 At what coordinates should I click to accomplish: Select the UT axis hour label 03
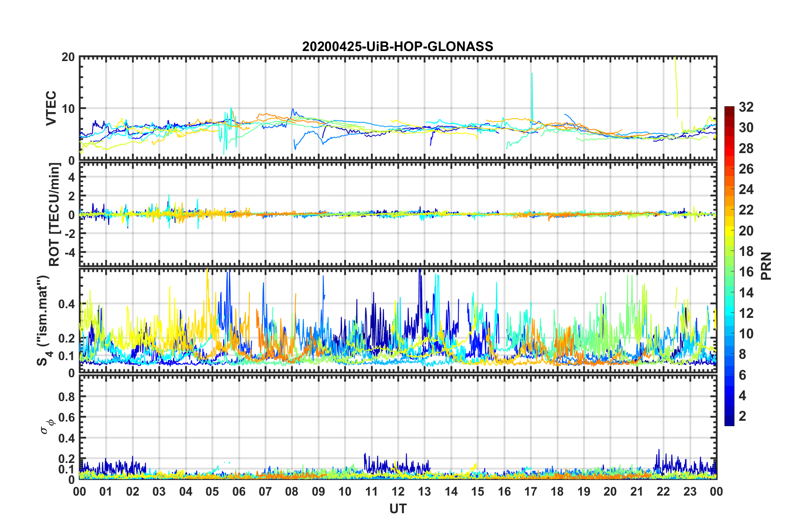pos(159,491)
